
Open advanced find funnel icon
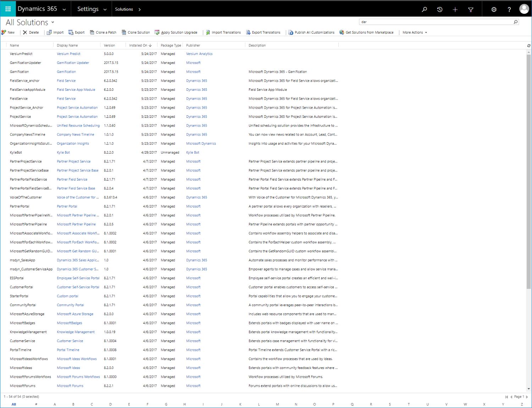click(471, 10)
